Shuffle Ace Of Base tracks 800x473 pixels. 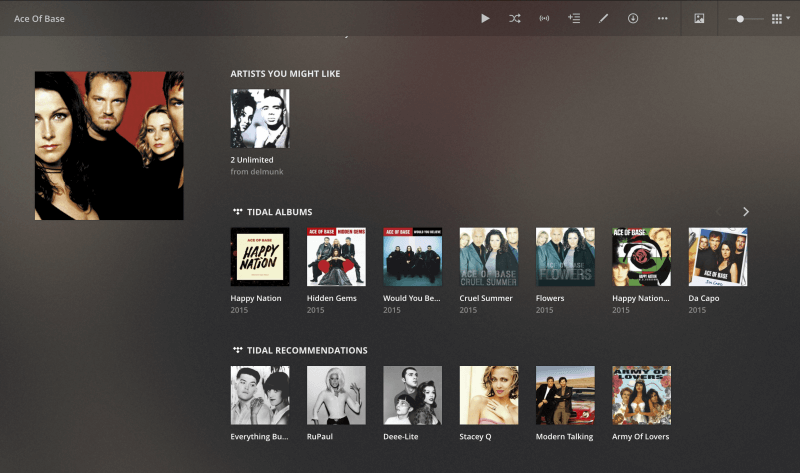coord(514,18)
